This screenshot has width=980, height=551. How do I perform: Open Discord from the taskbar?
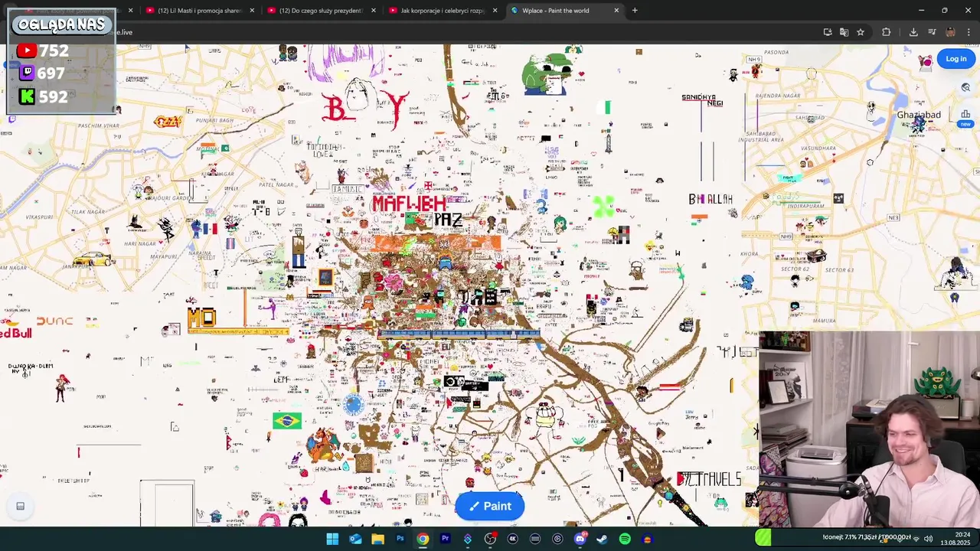tap(580, 540)
